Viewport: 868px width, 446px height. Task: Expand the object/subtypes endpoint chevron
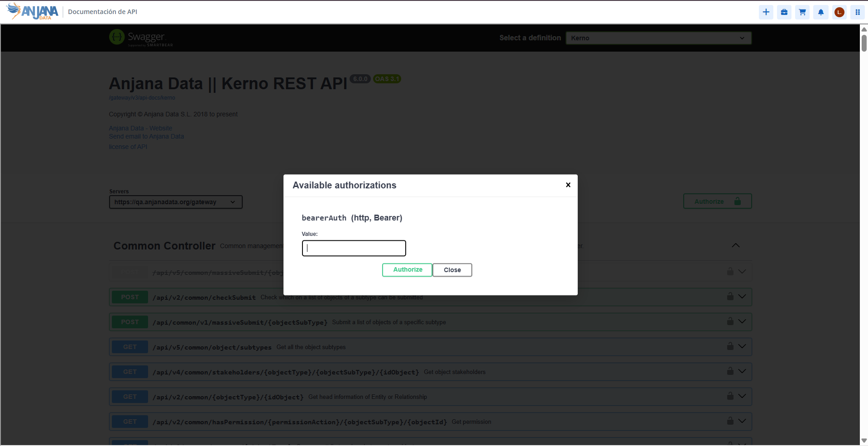[x=742, y=346]
